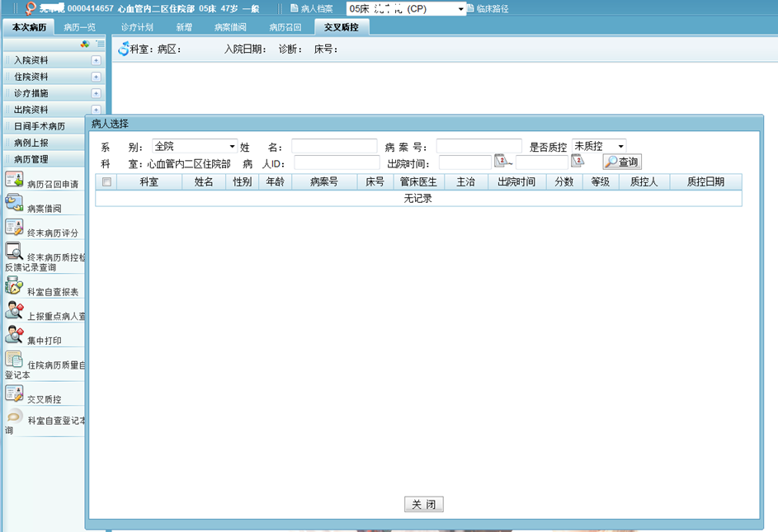This screenshot has width=778, height=532.
Task: Open the 上报重点病人 query icon
Action: click(x=14, y=310)
